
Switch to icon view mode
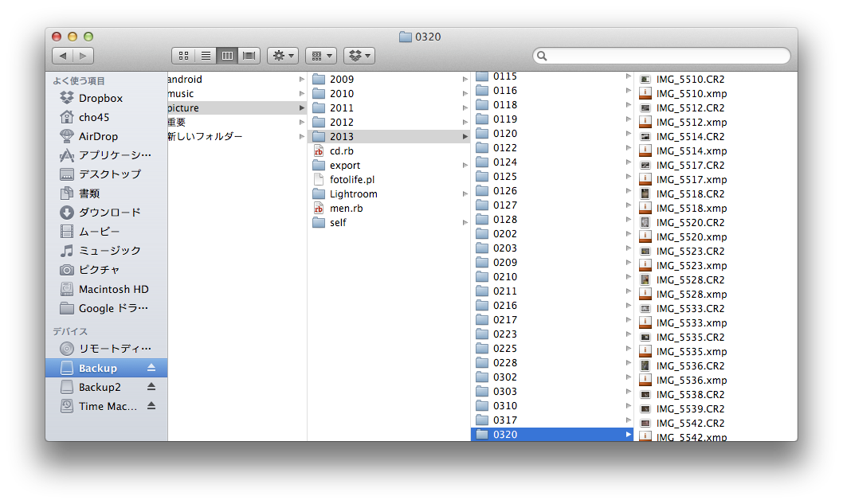click(183, 56)
